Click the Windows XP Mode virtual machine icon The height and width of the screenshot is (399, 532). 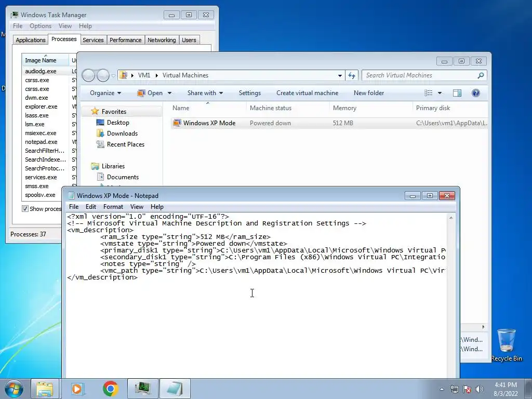(177, 123)
